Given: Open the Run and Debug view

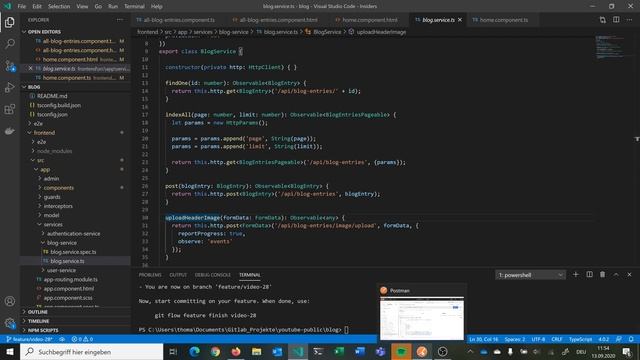Looking at the screenshot, I should tap(10, 87).
